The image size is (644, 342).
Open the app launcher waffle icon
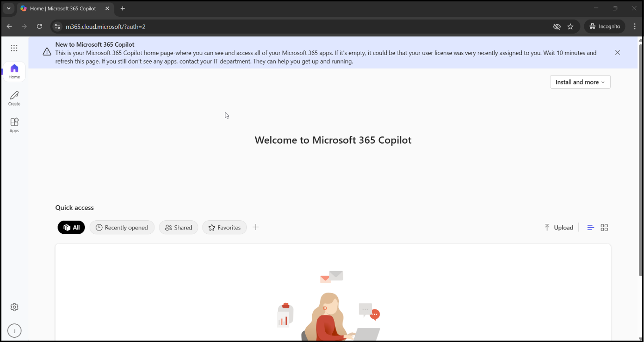14,48
